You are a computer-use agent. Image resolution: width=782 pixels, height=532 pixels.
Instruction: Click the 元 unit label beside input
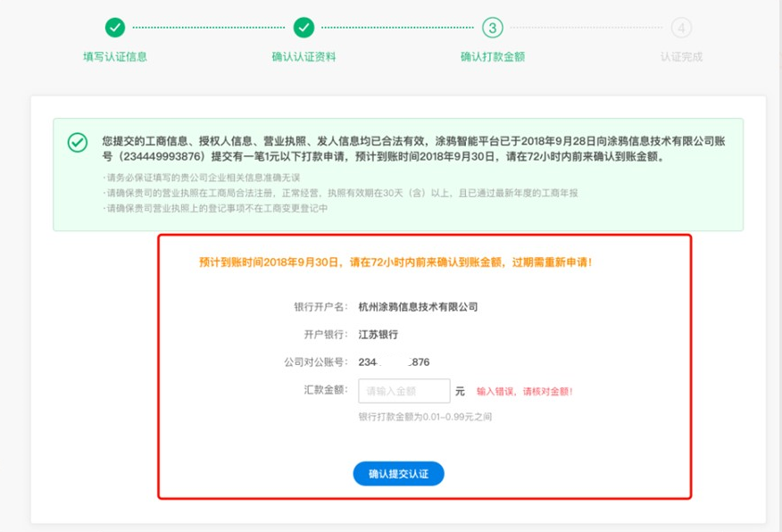(x=460, y=391)
